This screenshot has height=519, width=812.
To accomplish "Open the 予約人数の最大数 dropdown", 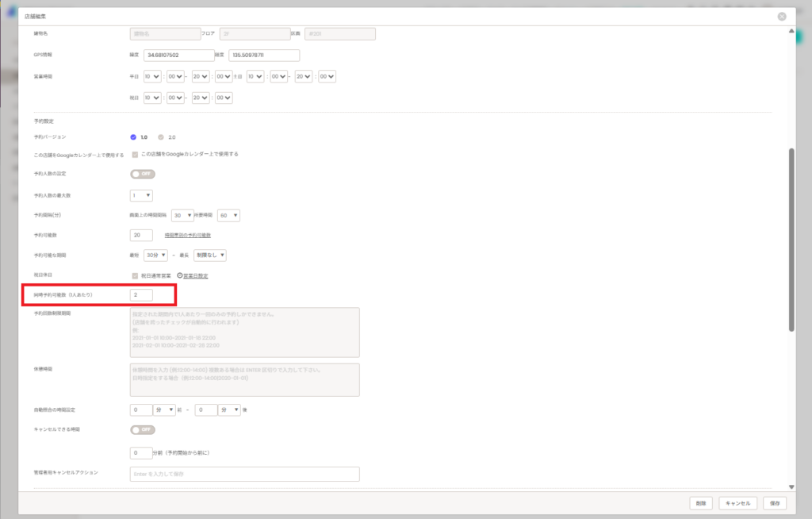I will [141, 195].
